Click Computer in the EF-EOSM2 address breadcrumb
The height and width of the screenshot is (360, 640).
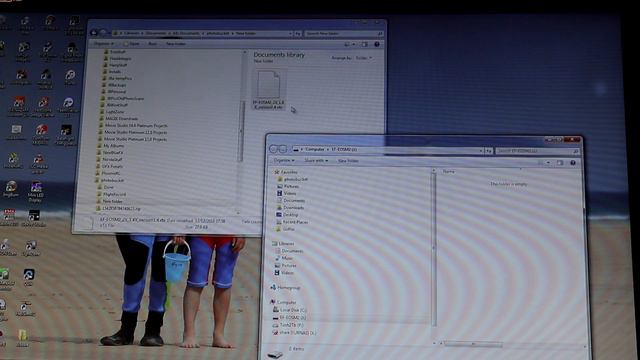315,149
